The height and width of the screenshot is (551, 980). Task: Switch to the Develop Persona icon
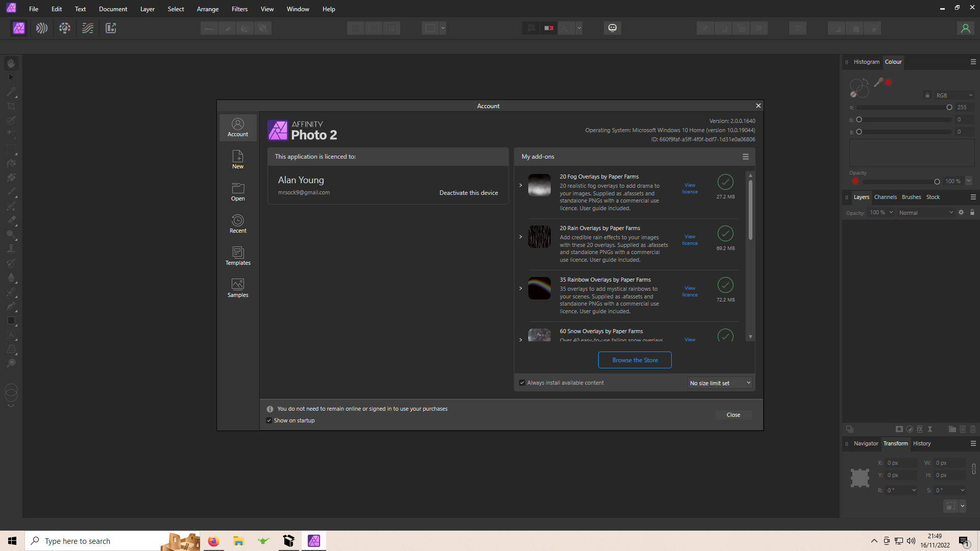[65, 28]
